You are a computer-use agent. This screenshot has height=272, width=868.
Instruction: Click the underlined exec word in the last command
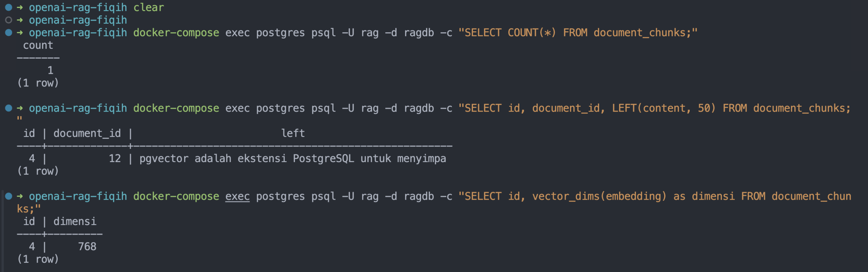tap(237, 196)
